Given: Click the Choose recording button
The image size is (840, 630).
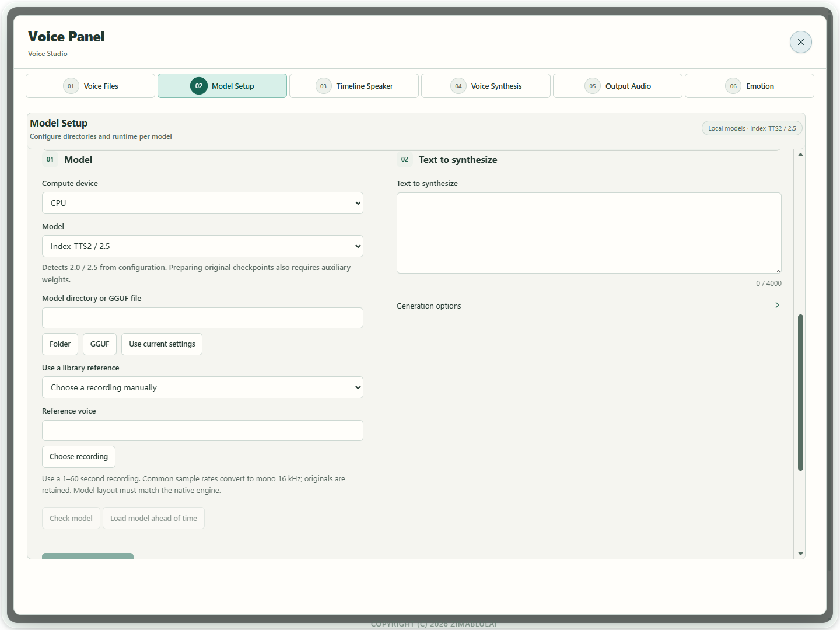Looking at the screenshot, I should [x=79, y=457].
